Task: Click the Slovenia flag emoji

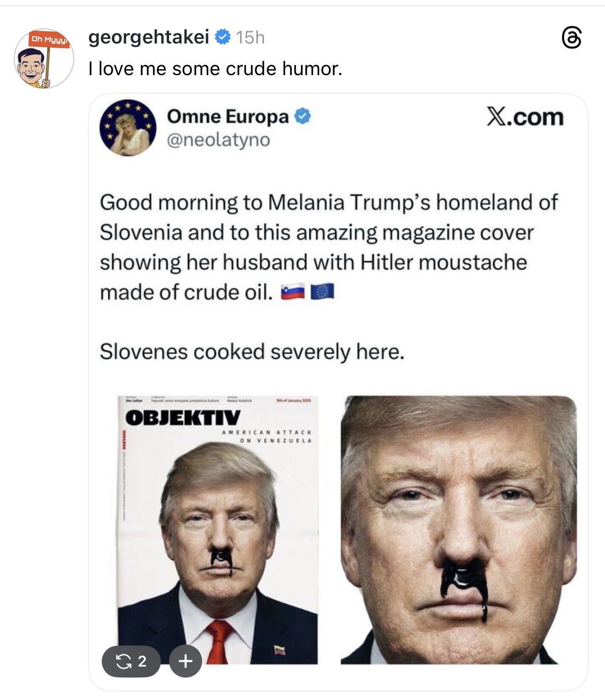Action: pos(293,292)
